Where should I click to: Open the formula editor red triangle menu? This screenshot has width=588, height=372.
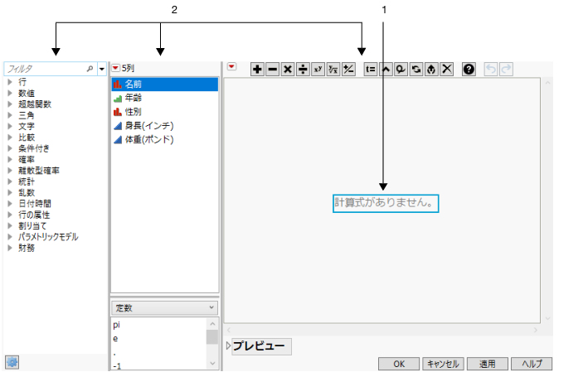tap(231, 66)
